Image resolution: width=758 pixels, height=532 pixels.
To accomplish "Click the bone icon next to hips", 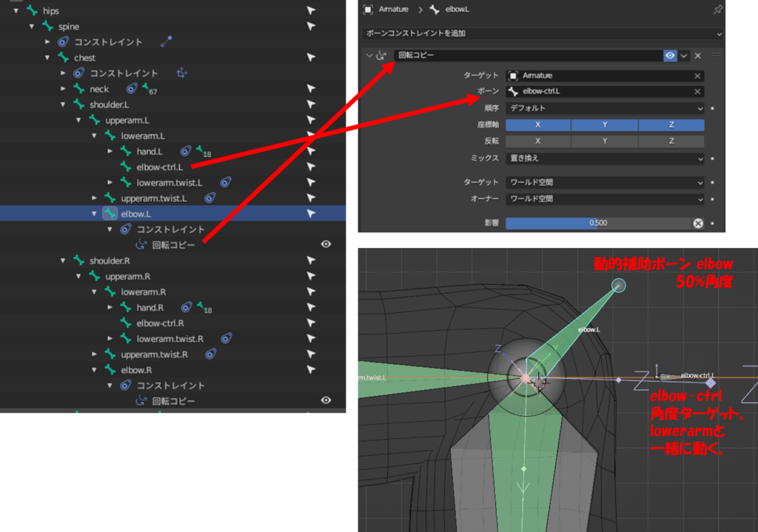I will click(x=32, y=11).
